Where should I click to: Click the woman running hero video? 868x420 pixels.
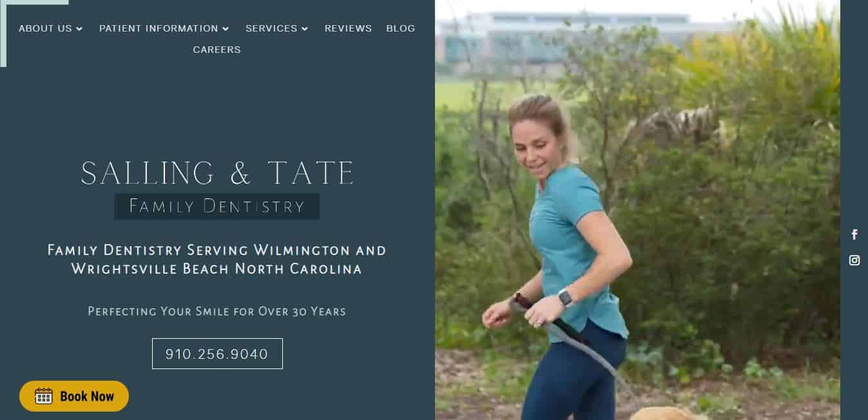[x=637, y=210]
